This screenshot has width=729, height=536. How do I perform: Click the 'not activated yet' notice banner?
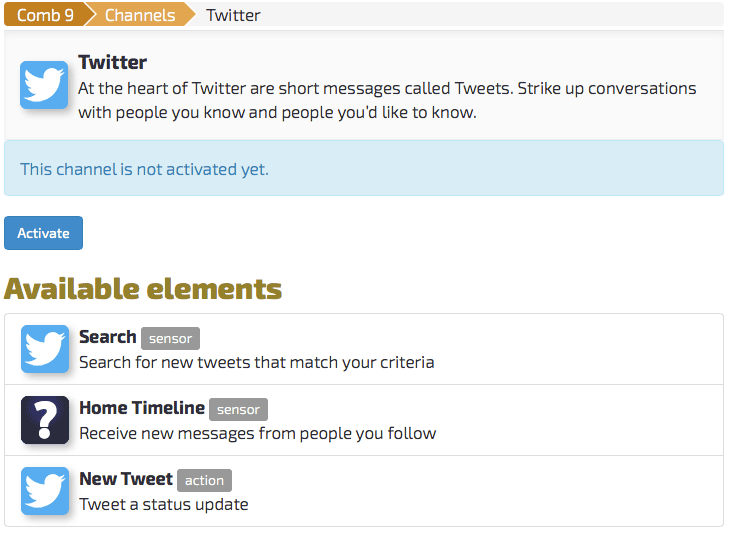point(364,168)
